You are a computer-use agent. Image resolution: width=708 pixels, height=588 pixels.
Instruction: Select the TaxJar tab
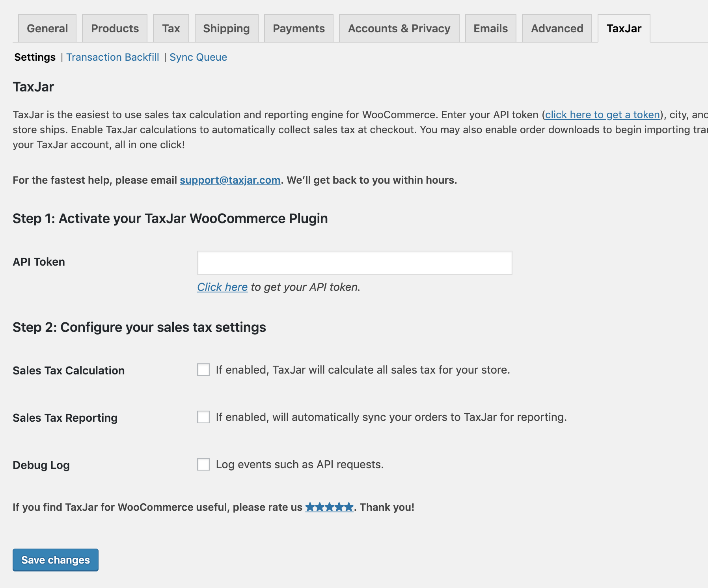tap(624, 28)
